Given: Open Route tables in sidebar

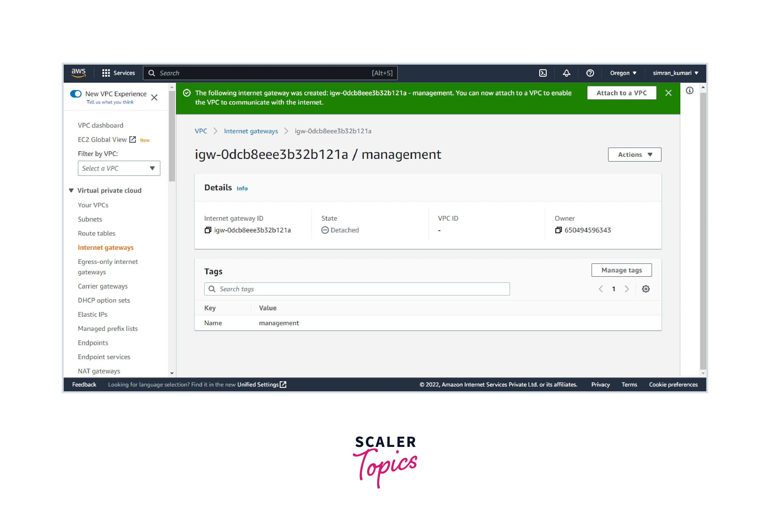Looking at the screenshot, I should pos(96,233).
